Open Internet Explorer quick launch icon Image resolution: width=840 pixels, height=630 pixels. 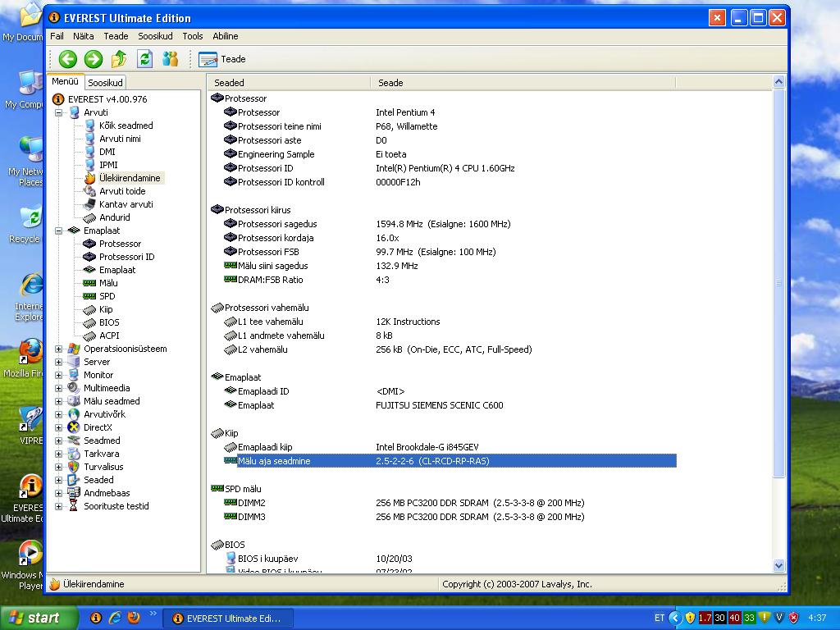115,618
